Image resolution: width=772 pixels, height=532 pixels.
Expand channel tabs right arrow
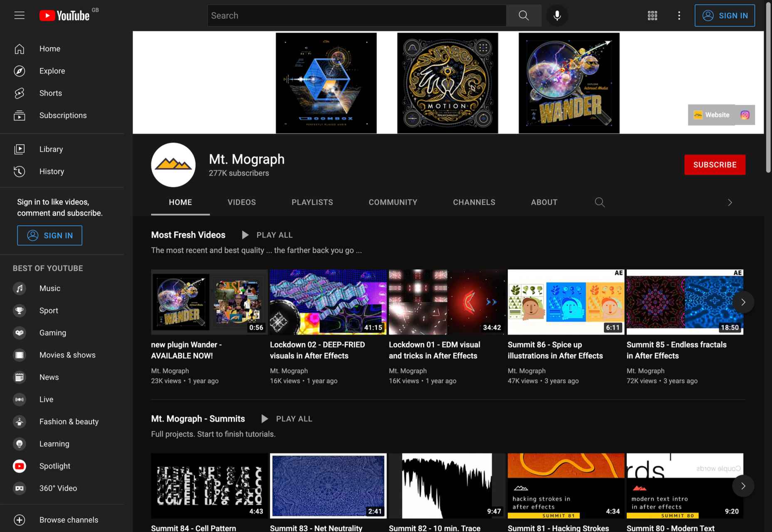coord(730,202)
